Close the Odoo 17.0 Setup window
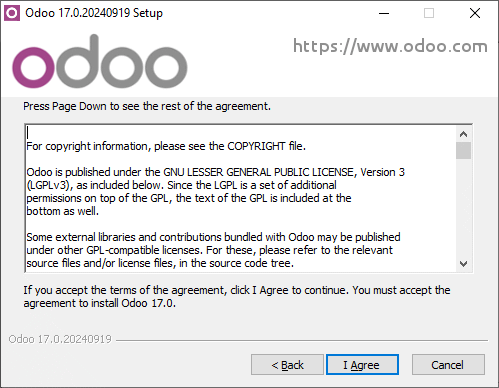499x388 pixels. point(475,13)
